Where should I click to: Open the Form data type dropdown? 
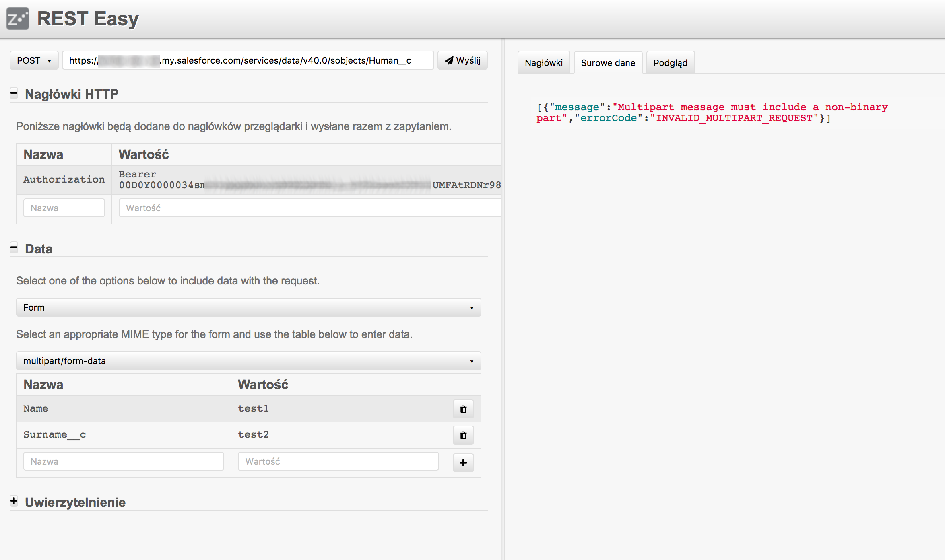pos(248,307)
